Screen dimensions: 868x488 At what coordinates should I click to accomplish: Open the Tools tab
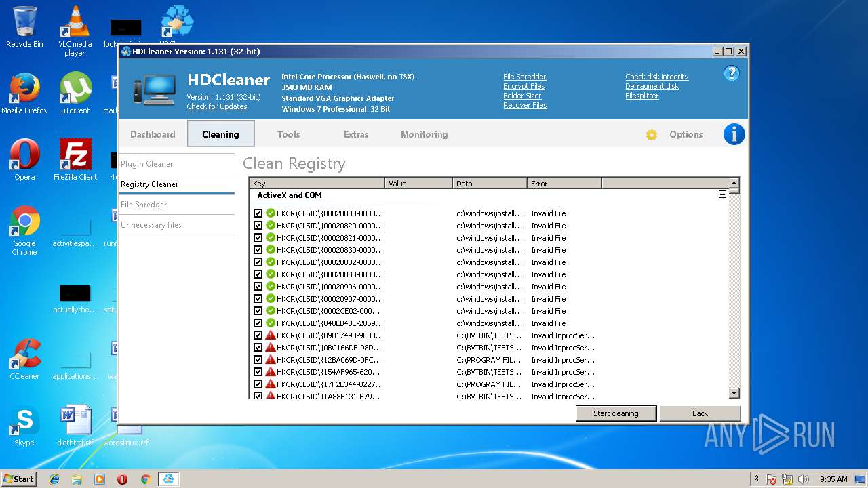point(288,134)
